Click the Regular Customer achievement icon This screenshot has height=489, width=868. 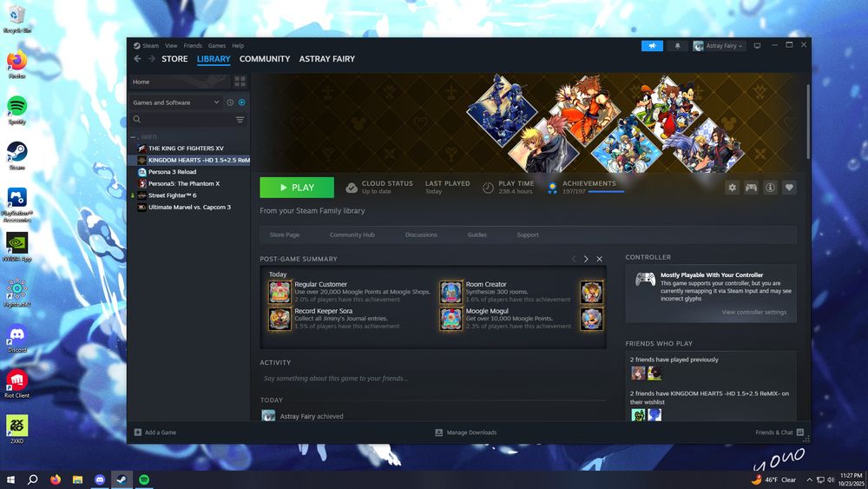coord(279,292)
